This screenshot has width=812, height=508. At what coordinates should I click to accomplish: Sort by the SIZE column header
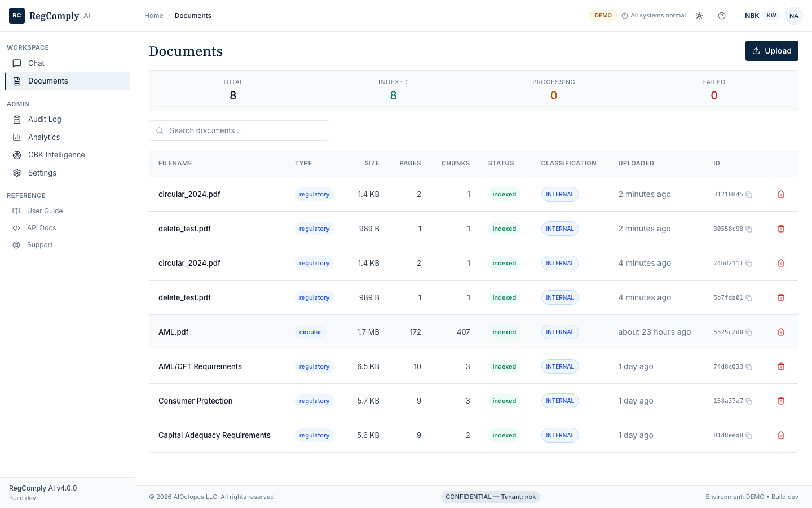(x=372, y=164)
